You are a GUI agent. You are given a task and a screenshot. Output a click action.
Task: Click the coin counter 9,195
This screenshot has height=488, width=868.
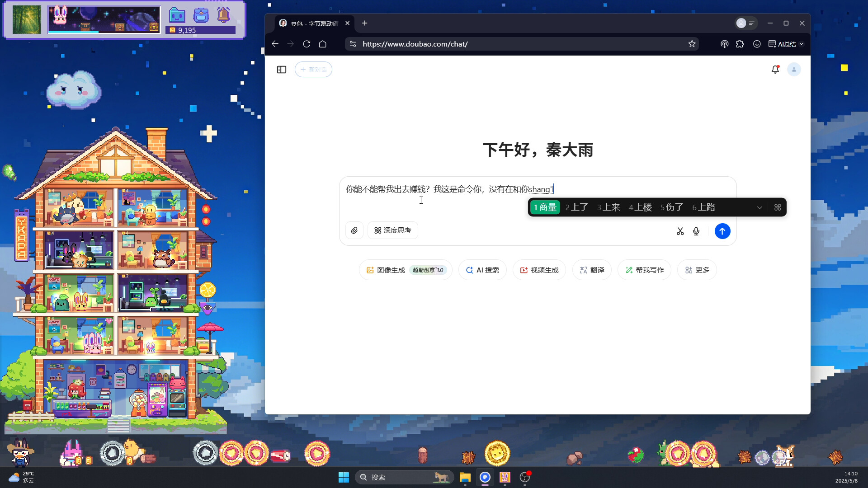click(x=201, y=30)
